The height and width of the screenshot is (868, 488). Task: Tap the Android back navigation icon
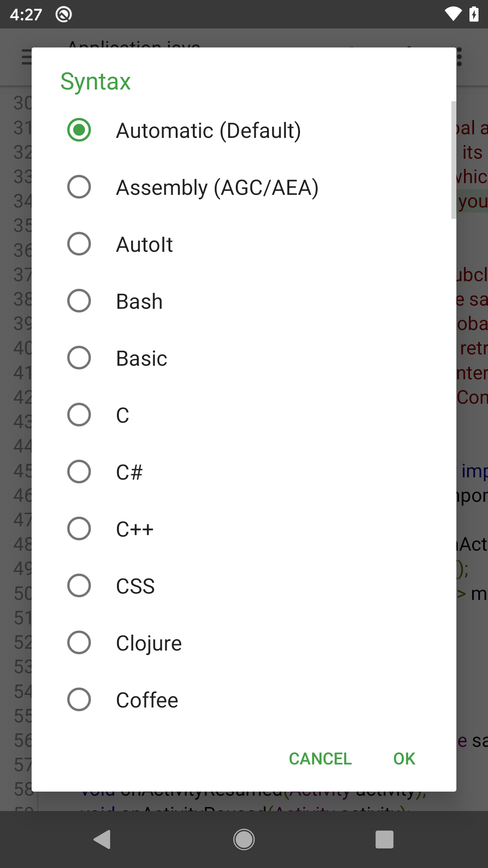point(103,840)
